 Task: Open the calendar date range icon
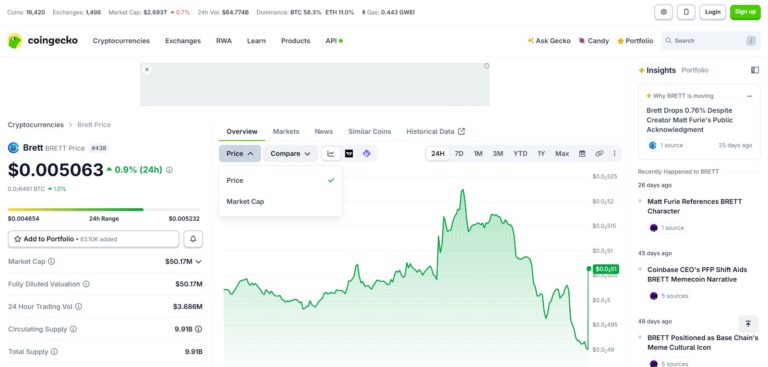[582, 153]
